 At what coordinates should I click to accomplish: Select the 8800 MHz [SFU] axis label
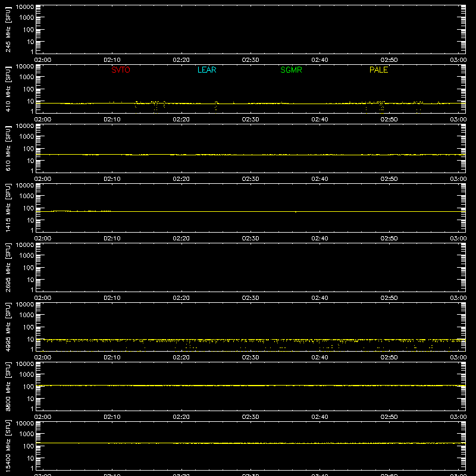tap(8, 386)
